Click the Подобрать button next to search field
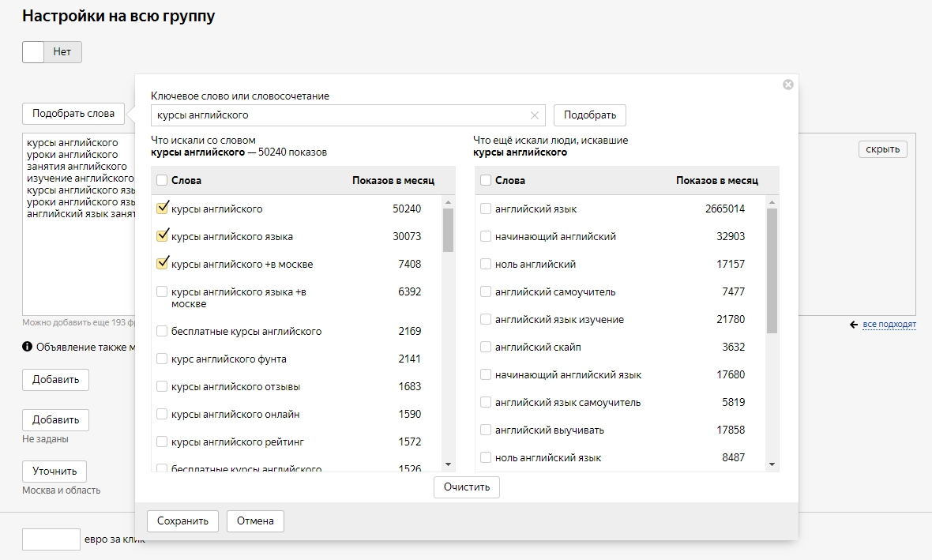 pos(589,115)
